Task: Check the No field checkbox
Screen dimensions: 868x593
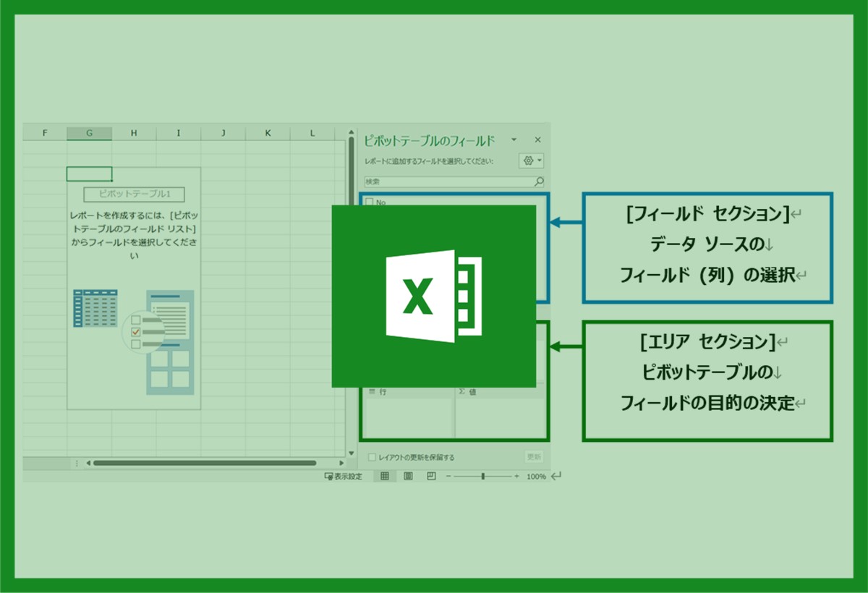Action: click(x=370, y=202)
